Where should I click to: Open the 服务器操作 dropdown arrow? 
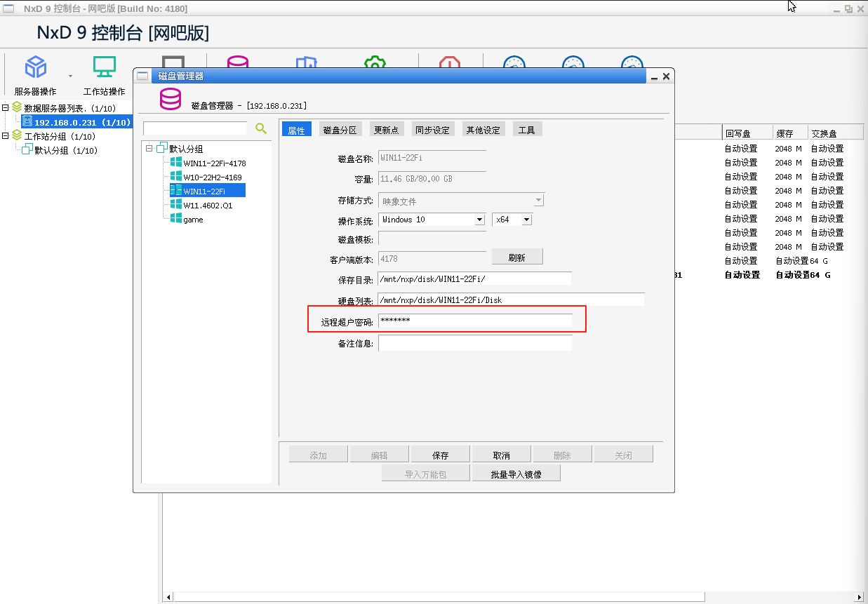pos(70,75)
